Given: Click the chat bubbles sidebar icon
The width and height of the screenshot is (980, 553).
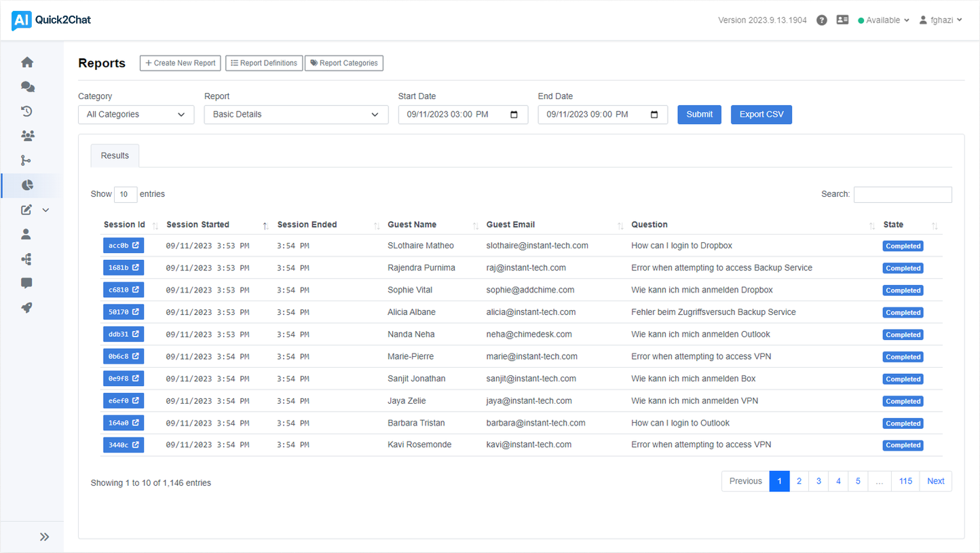Looking at the screenshot, I should tap(27, 87).
